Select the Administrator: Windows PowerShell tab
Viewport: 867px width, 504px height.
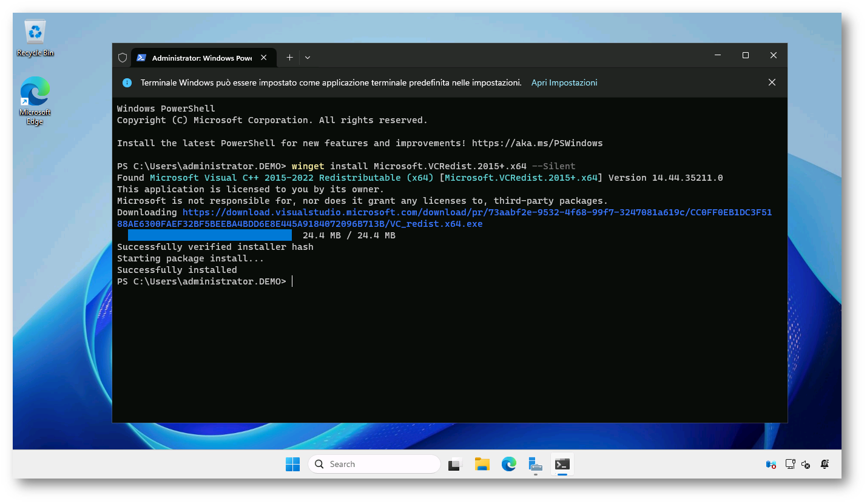[200, 57]
